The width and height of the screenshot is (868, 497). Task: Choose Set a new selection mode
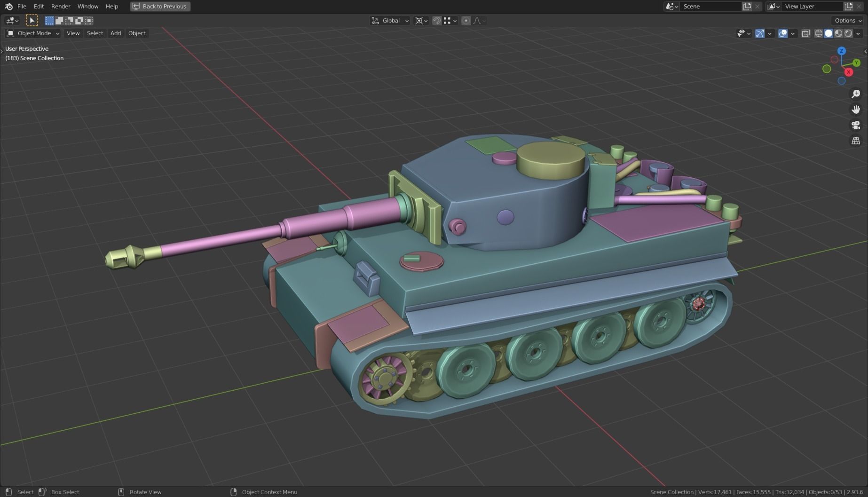coord(49,21)
